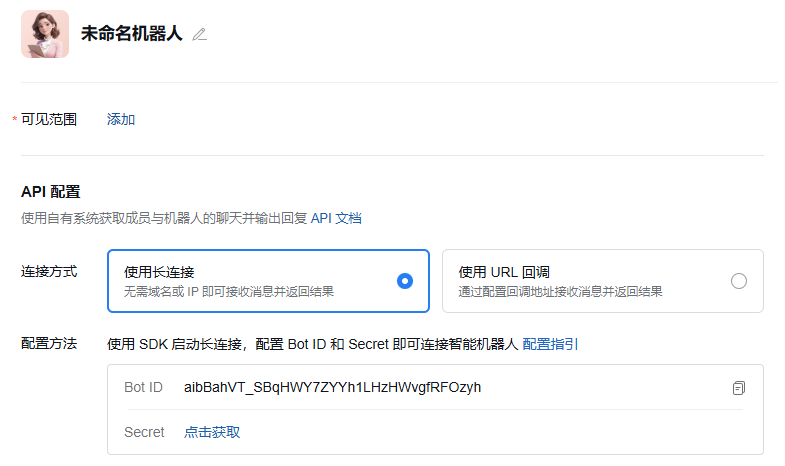Select the 使用长连接 radio button
785x466 pixels.
[x=405, y=281]
